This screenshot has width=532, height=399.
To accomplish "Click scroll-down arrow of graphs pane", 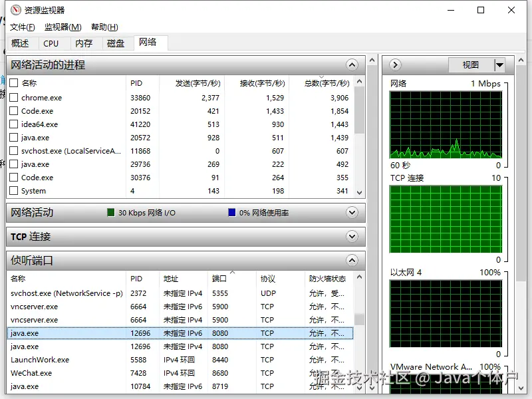I will pyautogui.click(x=521, y=388).
